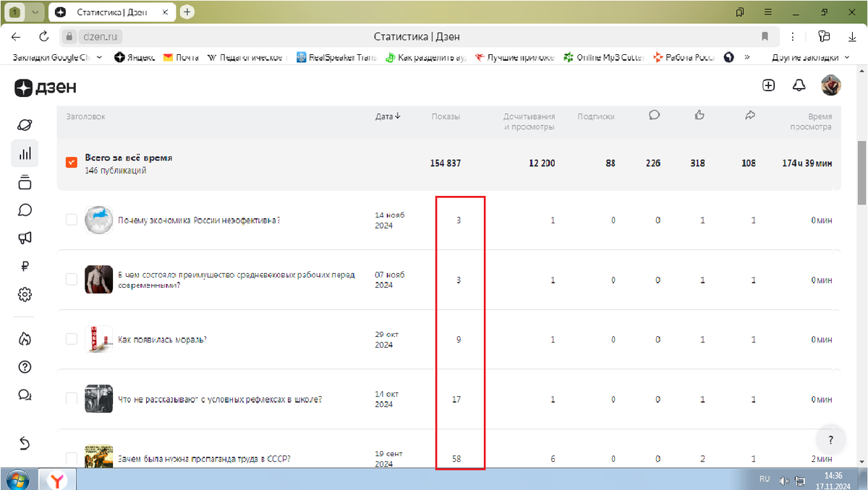Check the box for условных рефлексах article
The width and height of the screenshot is (868, 490).
(72, 398)
